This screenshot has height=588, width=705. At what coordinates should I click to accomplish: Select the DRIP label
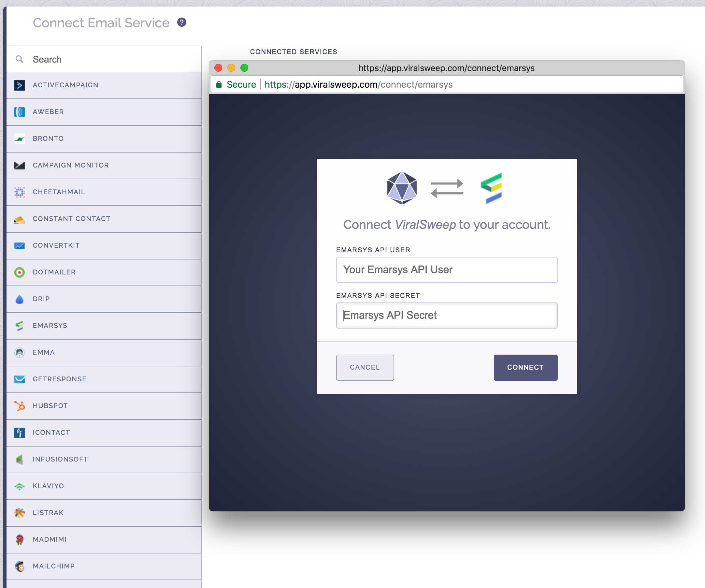pos(41,299)
